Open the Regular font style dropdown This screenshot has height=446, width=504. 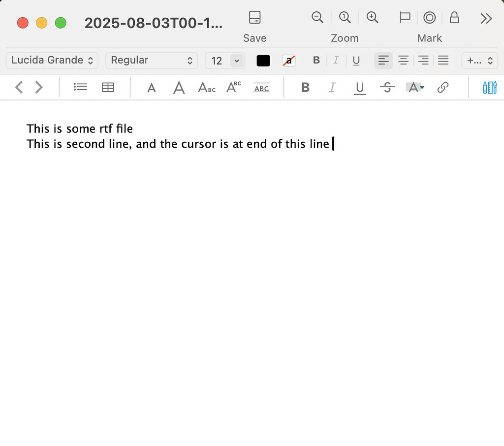[151, 60]
